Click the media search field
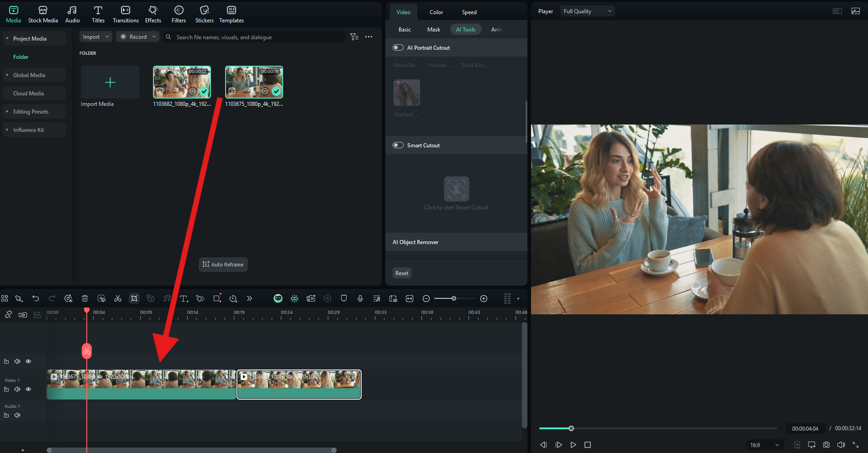The width and height of the screenshot is (868, 453). click(255, 37)
